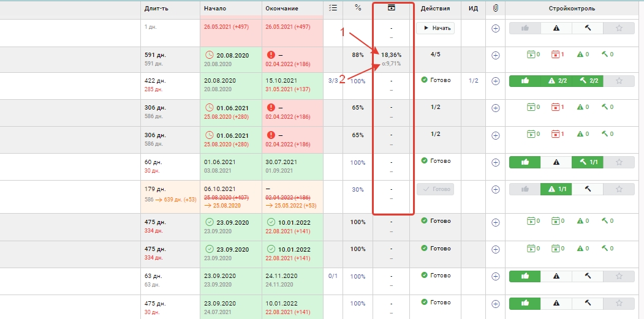Click the 30% progress value
The height and width of the screenshot is (319, 644).
tap(358, 189)
